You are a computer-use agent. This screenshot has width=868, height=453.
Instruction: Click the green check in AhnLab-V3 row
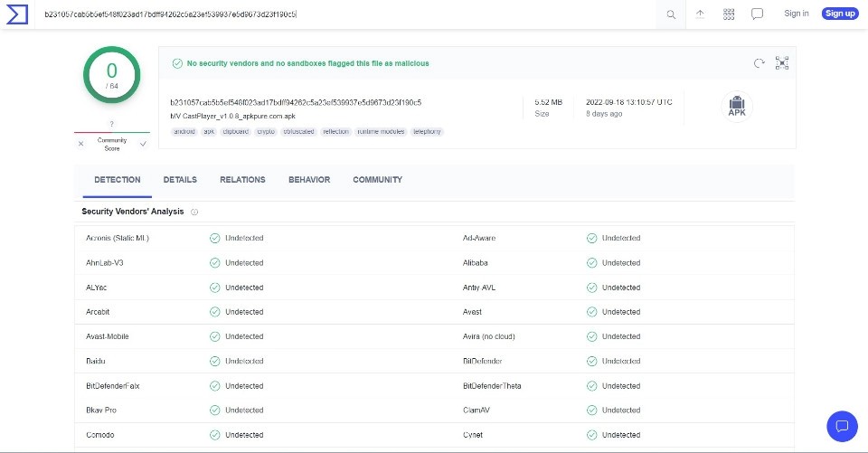[215, 263]
